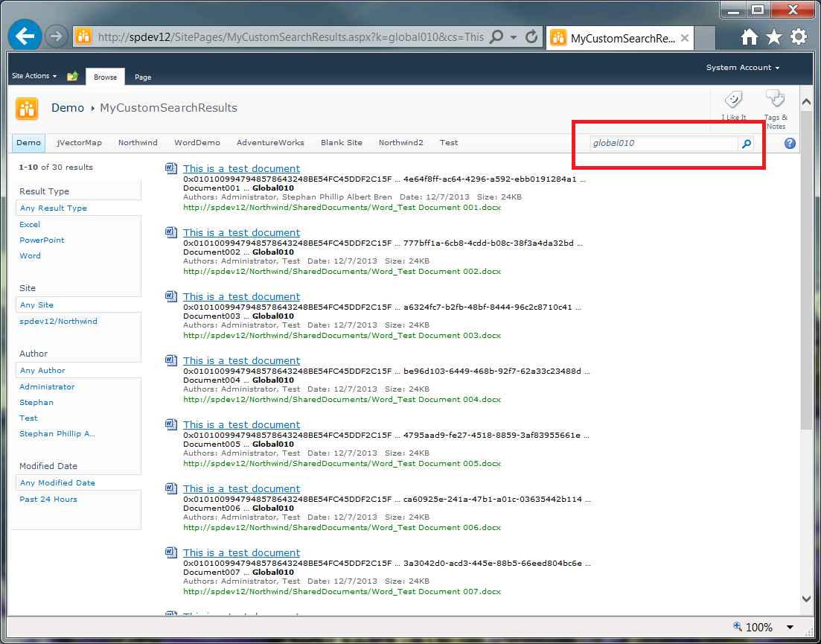The image size is (821, 644).
Task: Select the Past 24 Hours date filter
Action: 48,499
